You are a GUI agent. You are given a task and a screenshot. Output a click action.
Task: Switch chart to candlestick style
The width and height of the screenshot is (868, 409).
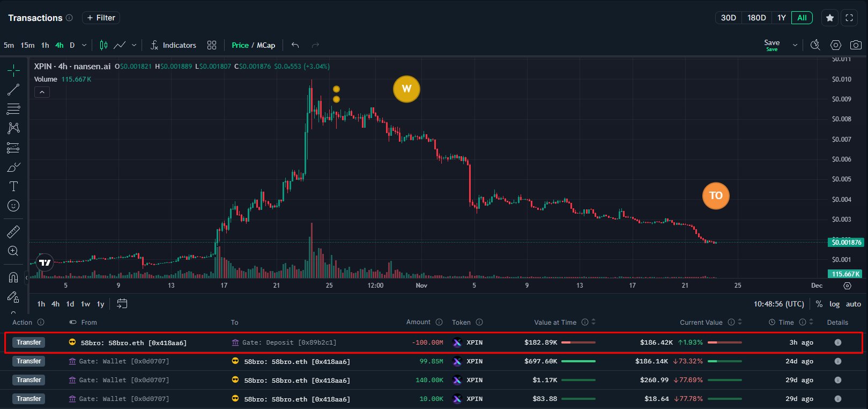pyautogui.click(x=103, y=45)
